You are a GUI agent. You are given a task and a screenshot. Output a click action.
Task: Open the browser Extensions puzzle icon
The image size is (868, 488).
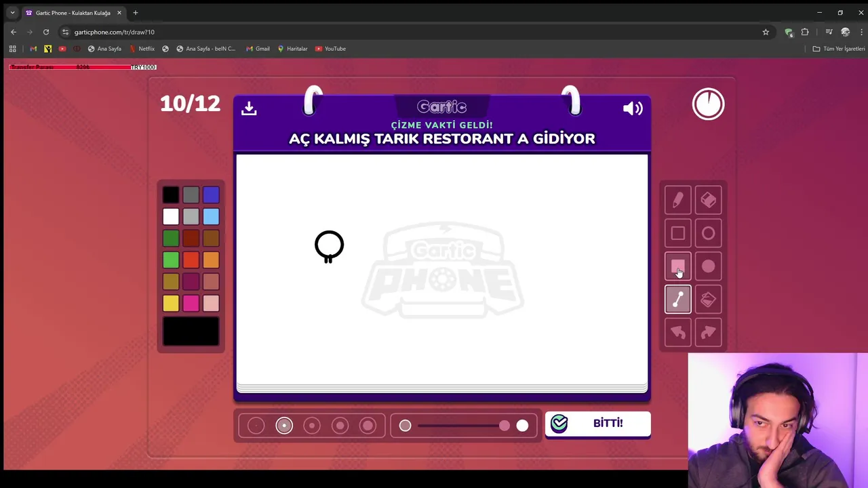[805, 32]
